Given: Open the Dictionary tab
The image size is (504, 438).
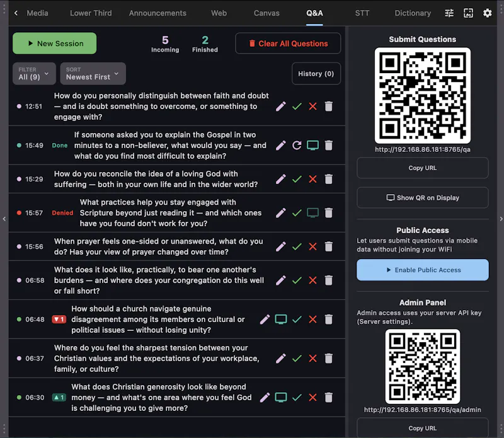Looking at the screenshot, I should pos(413,13).
